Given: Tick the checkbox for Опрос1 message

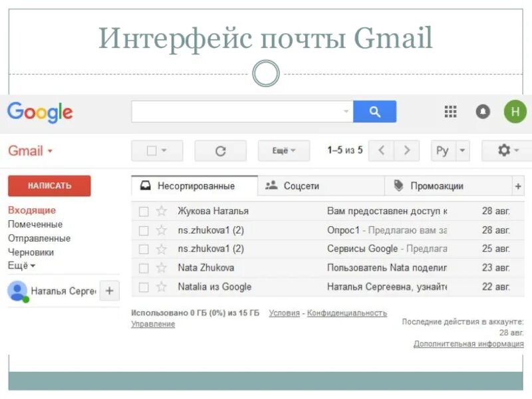Looking at the screenshot, I should (144, 231).
